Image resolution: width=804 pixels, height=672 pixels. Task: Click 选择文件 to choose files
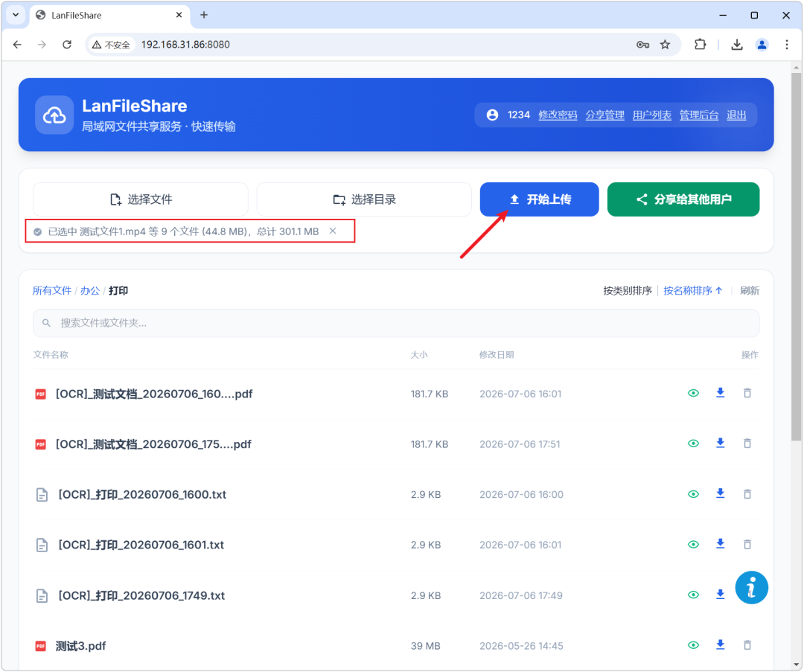click(141, 199)
